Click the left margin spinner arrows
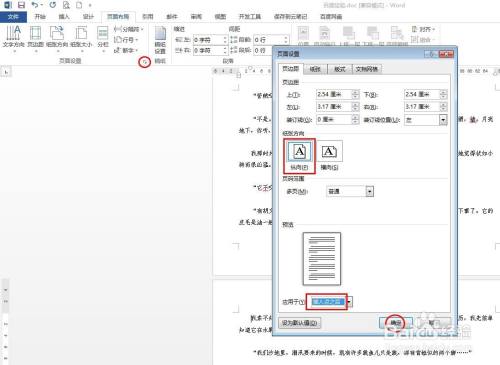 [355, 107]
